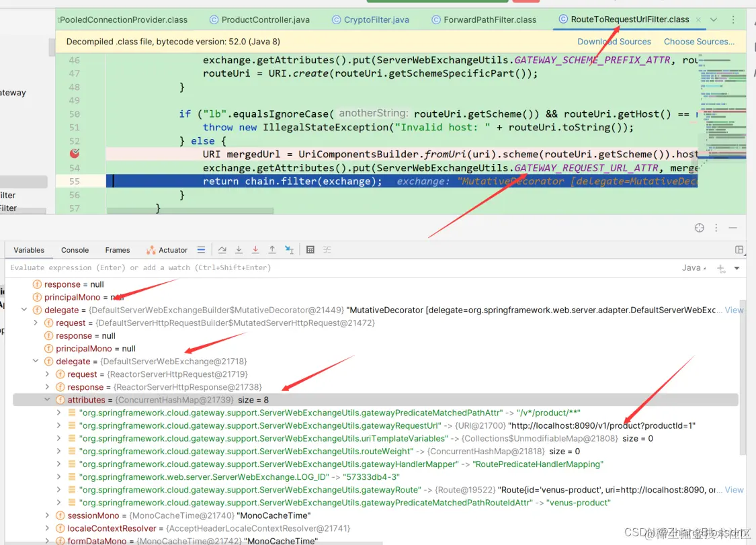Expand the gatewayRequestUrl entry
Viewport: 756px width, 545px height.
point(59,425)
